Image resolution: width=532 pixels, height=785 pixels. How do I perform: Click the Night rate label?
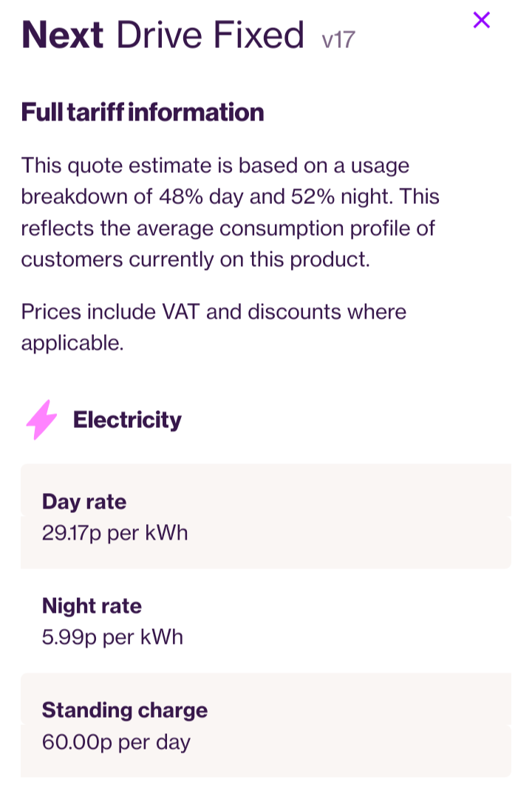click(92, 606)
